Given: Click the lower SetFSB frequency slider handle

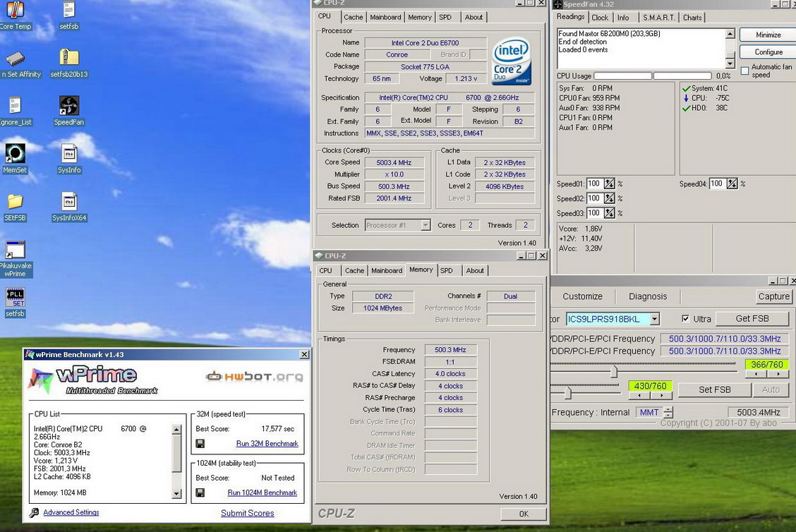Looking at the screenshot, I should point(567,392).
